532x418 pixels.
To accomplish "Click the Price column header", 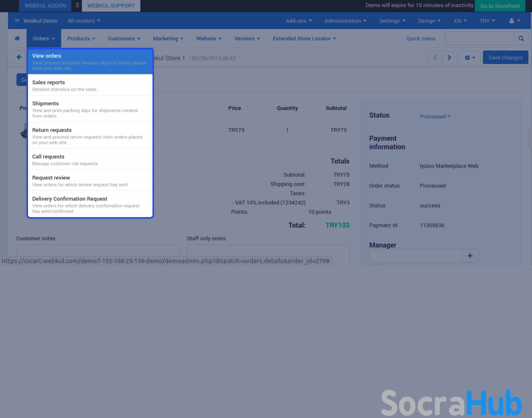I will click(235, 108).
